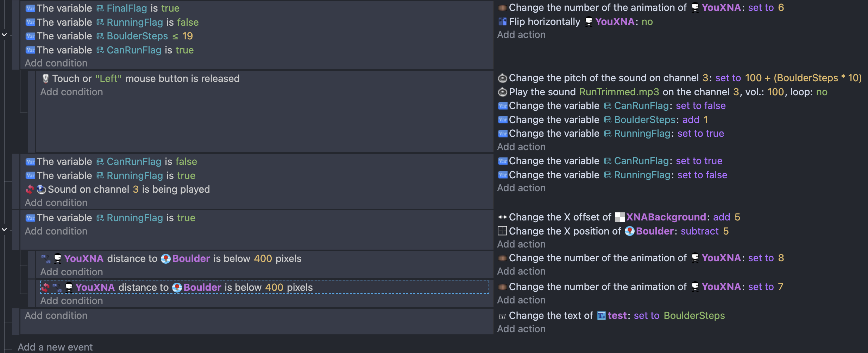
Task: Click the invert icon on selected distance condition
Action: coord(45,288)
